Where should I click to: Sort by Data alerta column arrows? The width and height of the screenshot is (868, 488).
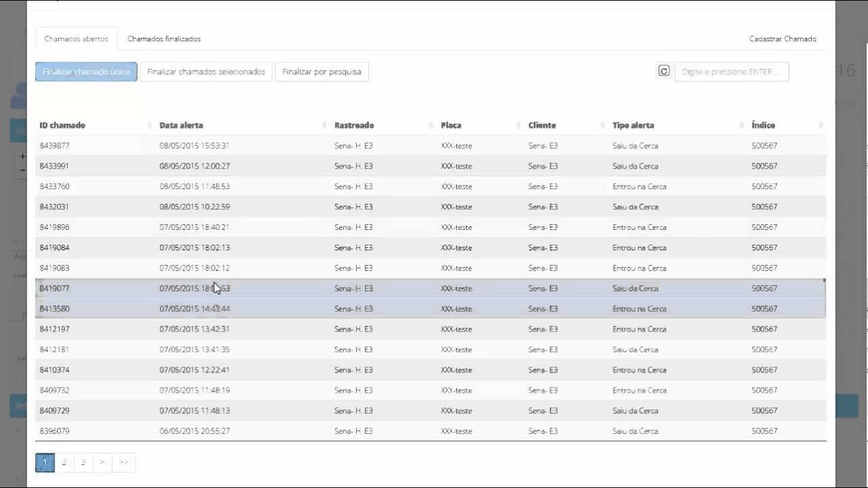click(x=324, y=125)
